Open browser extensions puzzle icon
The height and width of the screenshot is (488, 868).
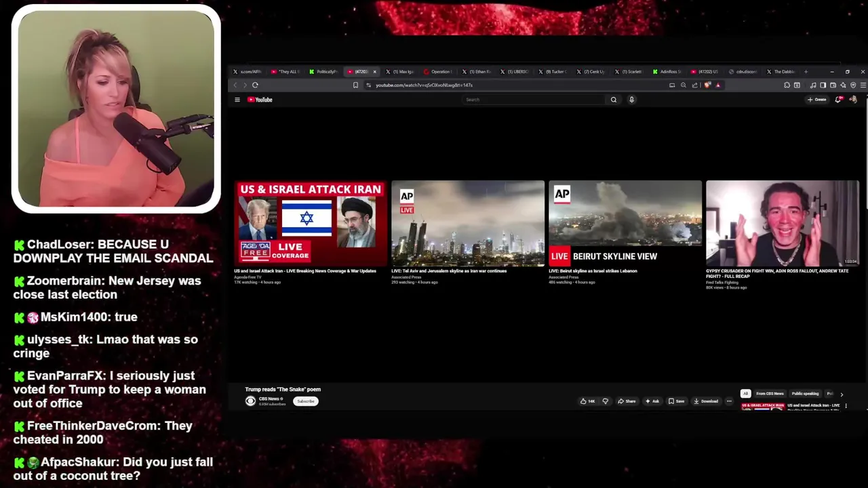pos(787,85)
